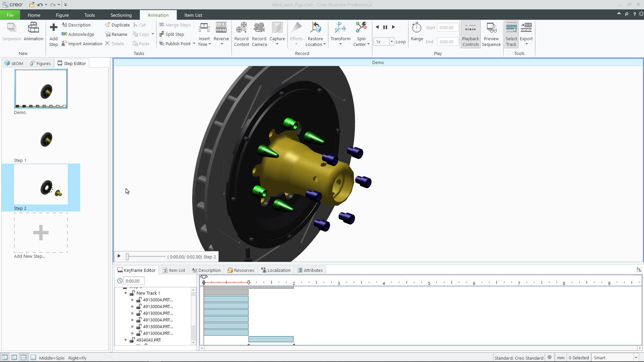Click Import Animation command
This screenshot has height=362, width=644.
pyautogui.click(x=82, y=44)
